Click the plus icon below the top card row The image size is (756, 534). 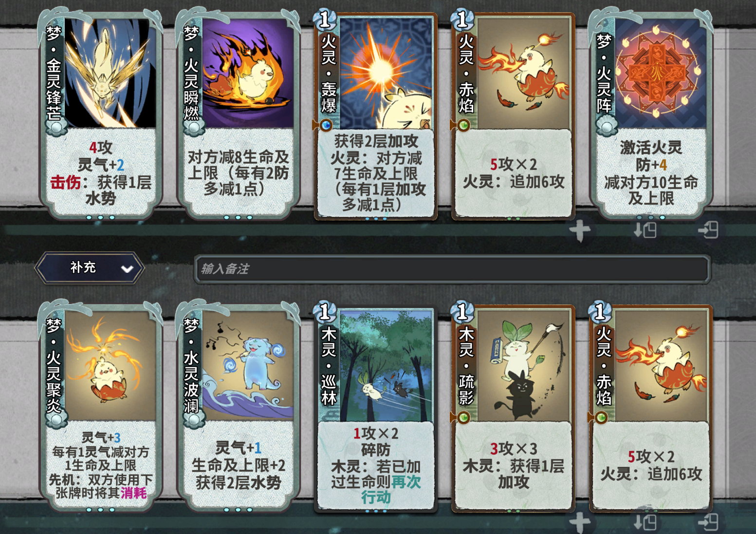(579, 230)
